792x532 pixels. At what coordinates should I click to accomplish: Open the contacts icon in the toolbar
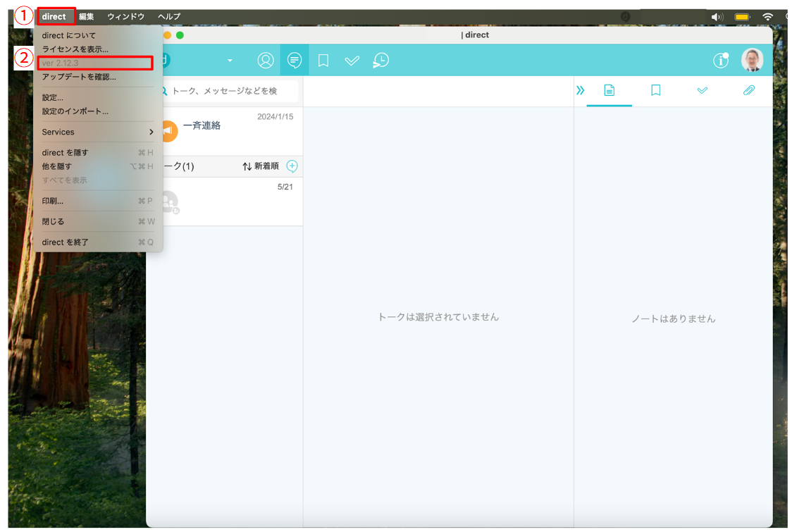click(266, 61)
